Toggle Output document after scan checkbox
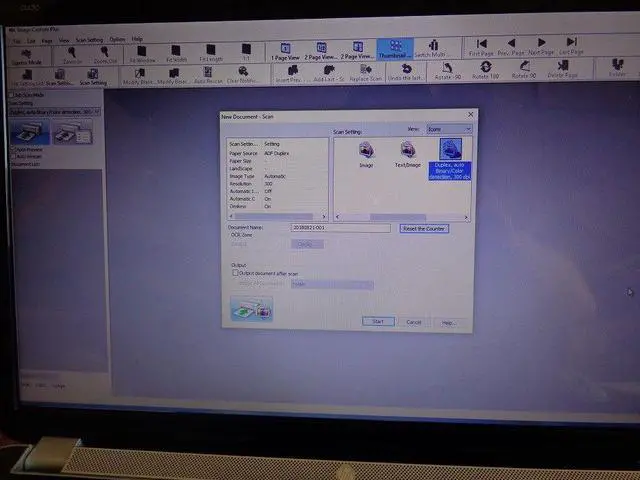This screenshot has width=640, height=480. (x=235, y=273)
